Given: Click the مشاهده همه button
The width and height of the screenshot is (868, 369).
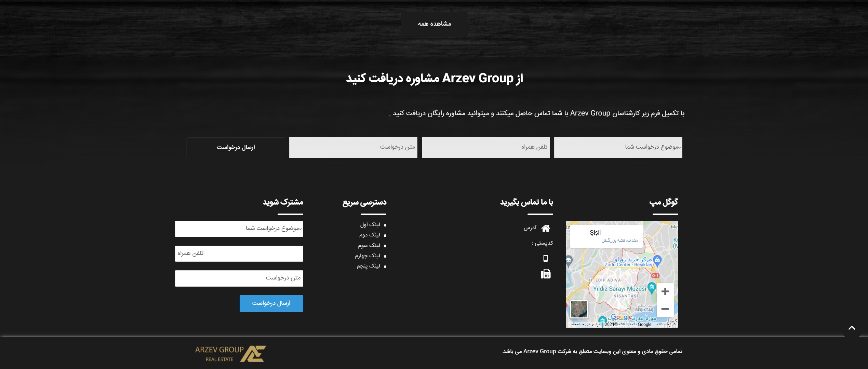Looking at the screenshot, I should click(435, 24).
